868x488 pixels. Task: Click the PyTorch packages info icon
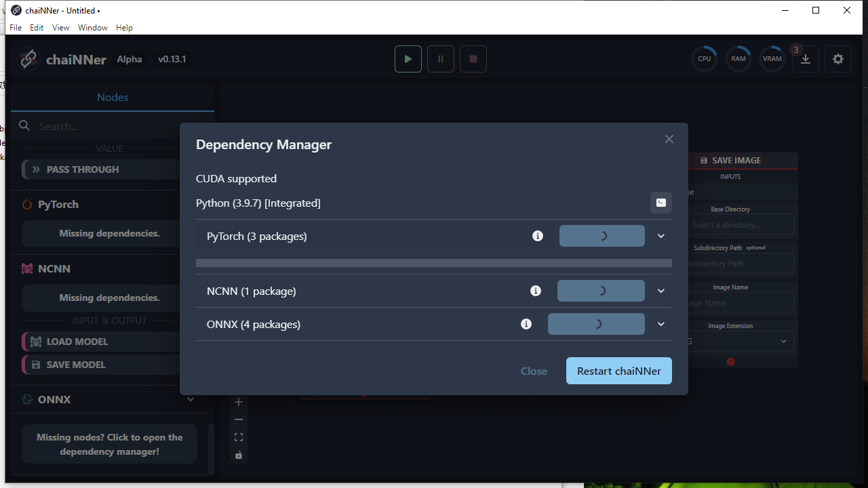click(x=538, y=235)
